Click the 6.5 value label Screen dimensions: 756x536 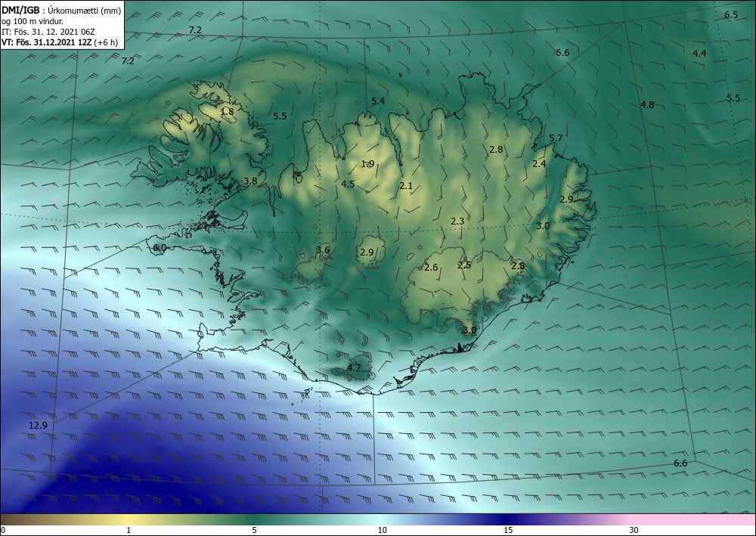[731, 15]
